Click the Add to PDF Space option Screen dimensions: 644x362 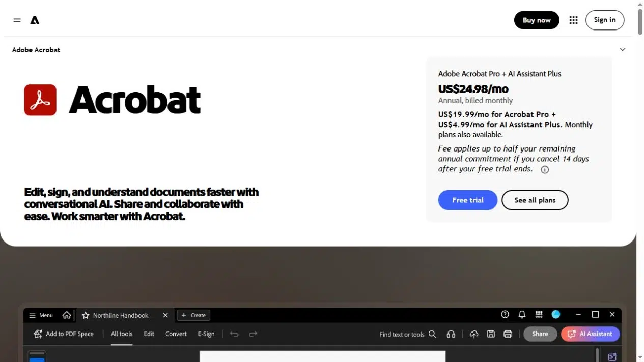click(x=64, y=334)
